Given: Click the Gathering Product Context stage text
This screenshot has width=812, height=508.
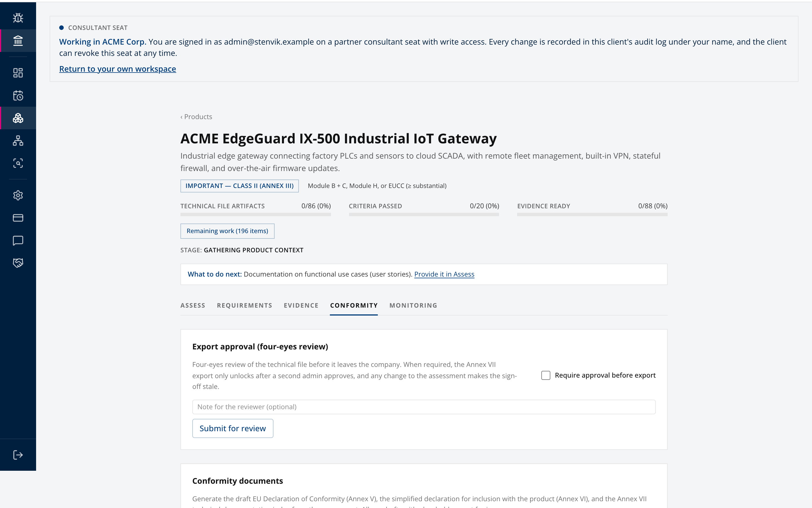Looking at the screenshot, I should (x=253, y=250).
